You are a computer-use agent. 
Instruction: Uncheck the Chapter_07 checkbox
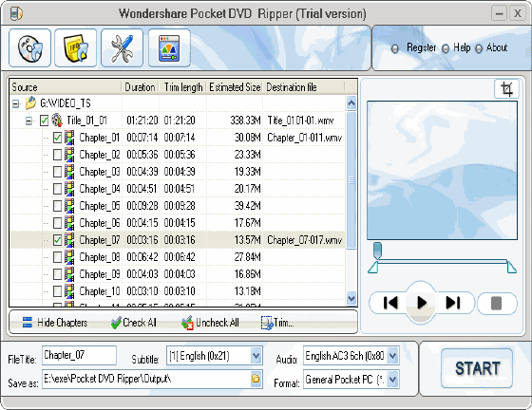pyautogui.click(x=57, y=240)
